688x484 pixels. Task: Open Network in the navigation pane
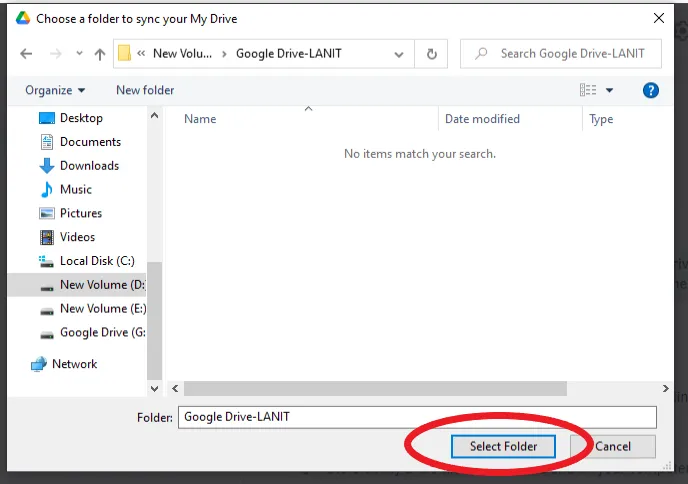pos(74,364)
